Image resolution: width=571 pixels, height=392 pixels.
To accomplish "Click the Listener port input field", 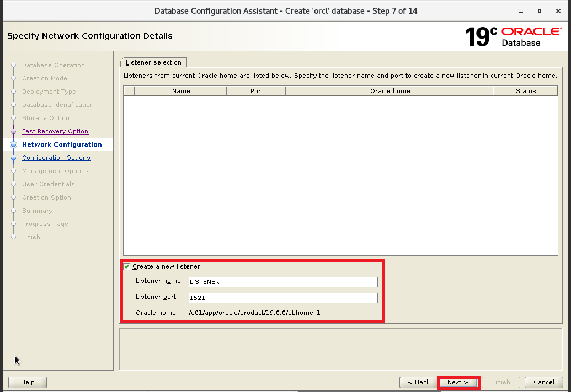I will pyautogui.click(x=283, y=298).
